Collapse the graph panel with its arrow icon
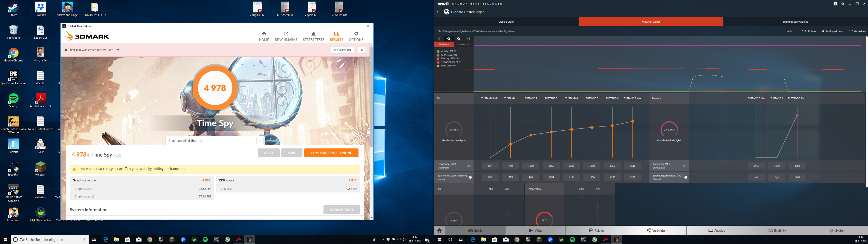 pyautogui.click(x=439, y=39)
